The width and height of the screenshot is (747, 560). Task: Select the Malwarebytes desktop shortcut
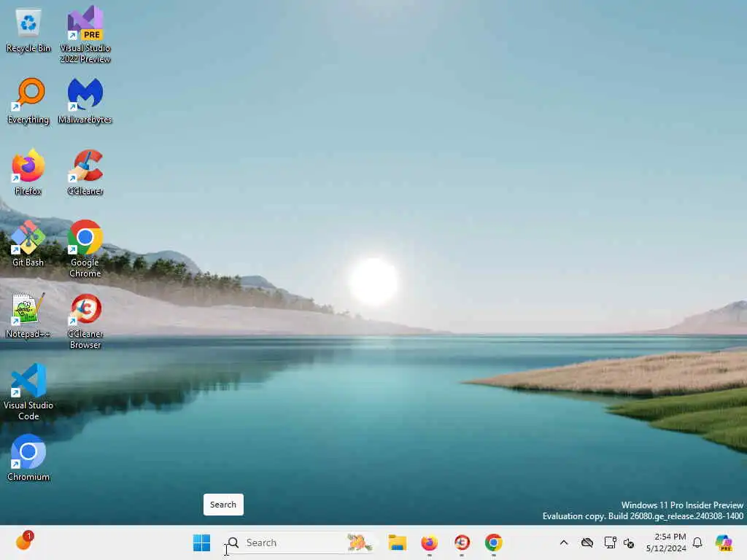pos(85,101)
